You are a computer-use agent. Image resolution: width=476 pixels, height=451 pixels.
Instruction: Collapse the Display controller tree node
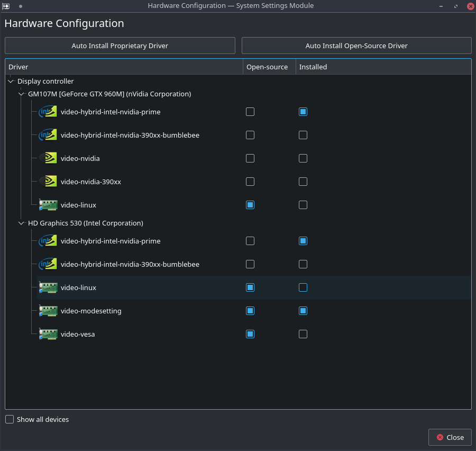click(x=11, y=82)
